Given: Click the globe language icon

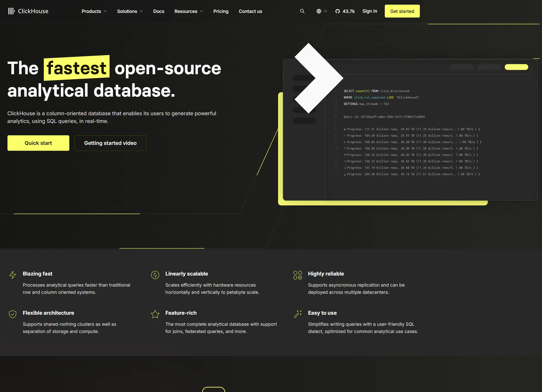Looking at the screenshot, I should click(319, 11).
